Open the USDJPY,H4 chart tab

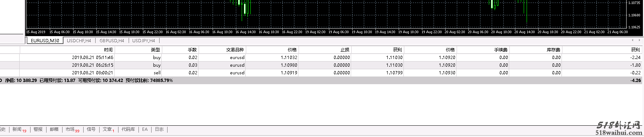(143, 41)
